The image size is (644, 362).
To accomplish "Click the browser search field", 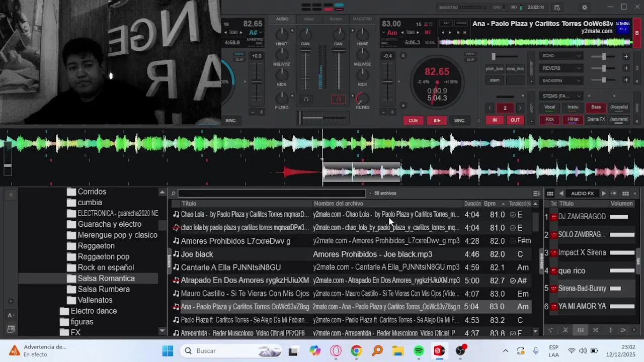I will tap(272, 193).
